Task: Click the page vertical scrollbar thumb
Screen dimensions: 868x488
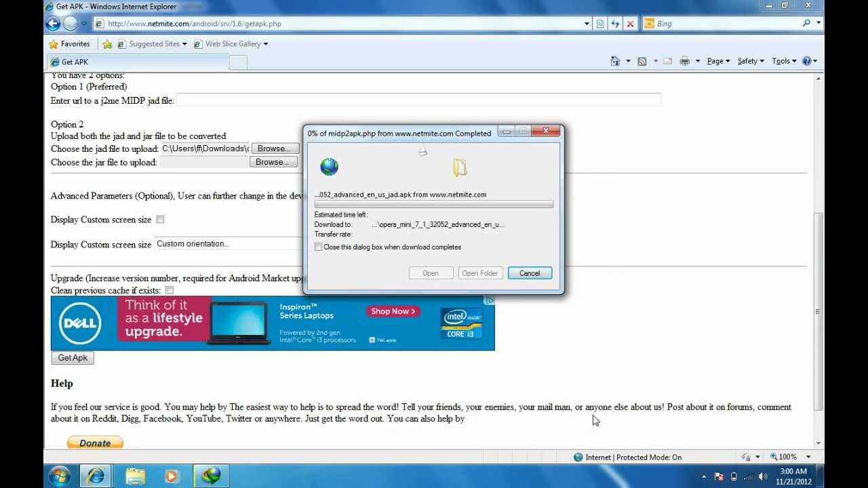Action: click(x=818, y=312)
